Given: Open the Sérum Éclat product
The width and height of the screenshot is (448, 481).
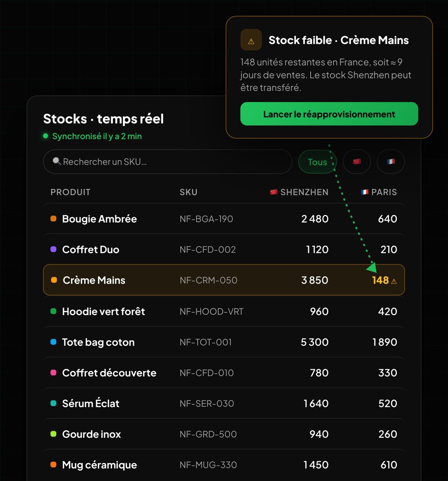Looking at the screenshot, I should pos(90,403).
